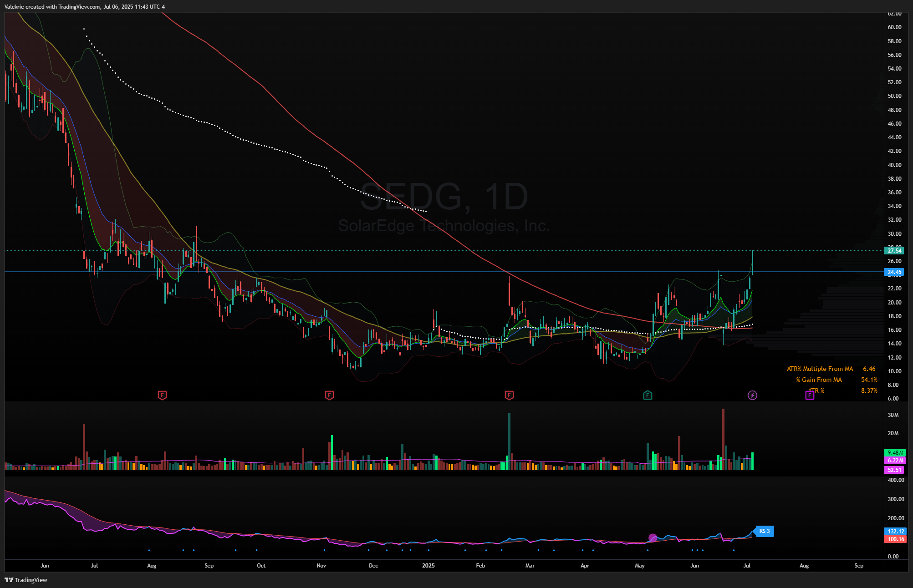Click the Nov label on time axis
This screenshot has width=913, height=588.
coord(321,566)
